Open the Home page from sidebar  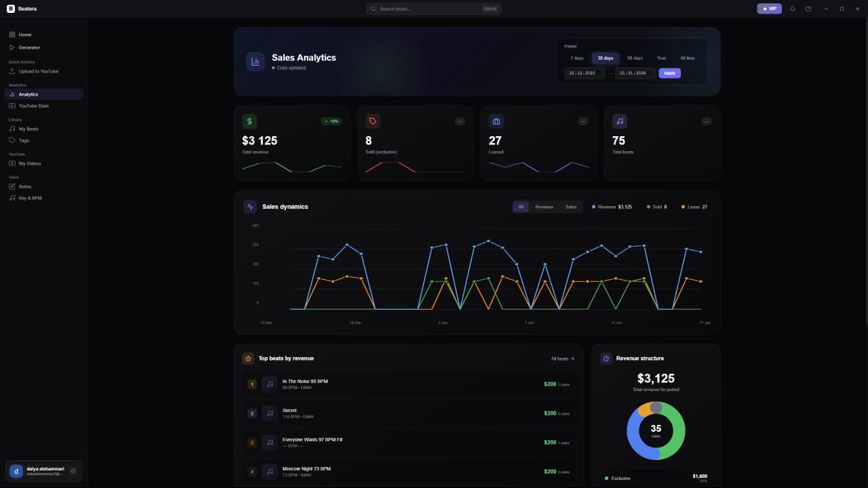[24, 35]
